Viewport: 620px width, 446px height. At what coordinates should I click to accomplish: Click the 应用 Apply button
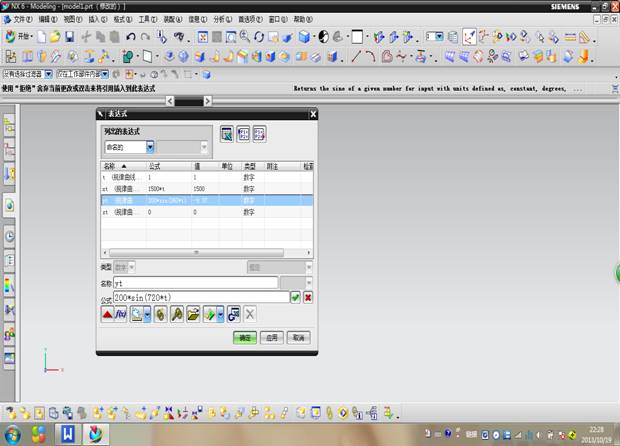click(x=272, y=338)
